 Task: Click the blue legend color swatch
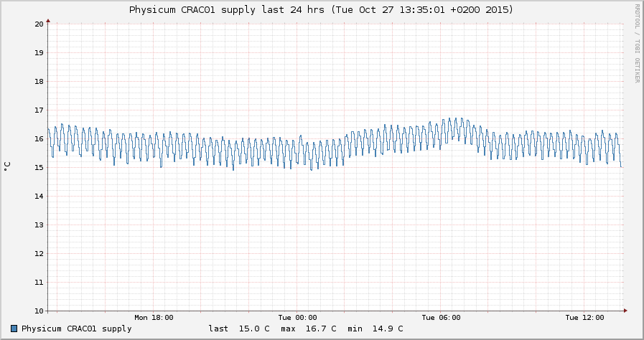(14, 329)
